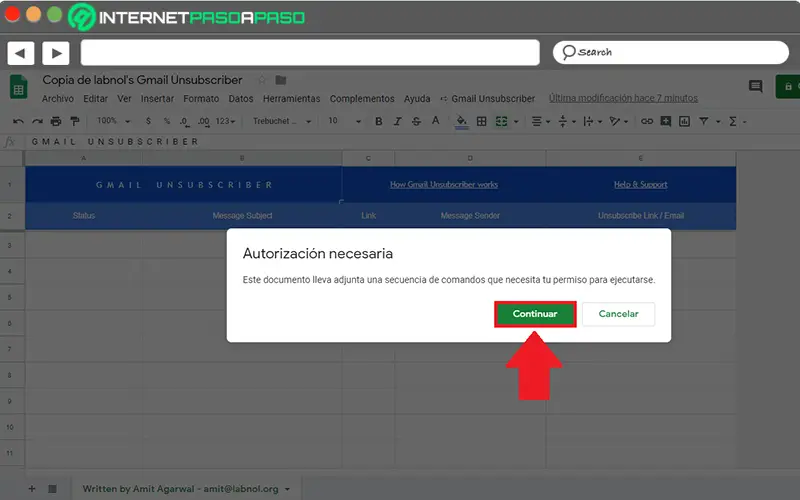Open the Ayuda menu
The height and width of the screenshot is (500, 800).
pyautogui.click(x=417, y=98)
